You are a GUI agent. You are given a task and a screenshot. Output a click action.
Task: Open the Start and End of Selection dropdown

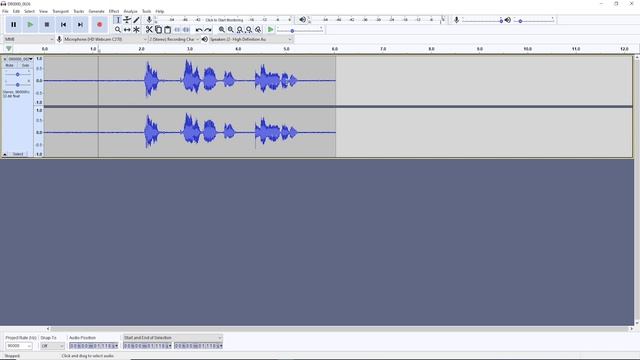173,338
